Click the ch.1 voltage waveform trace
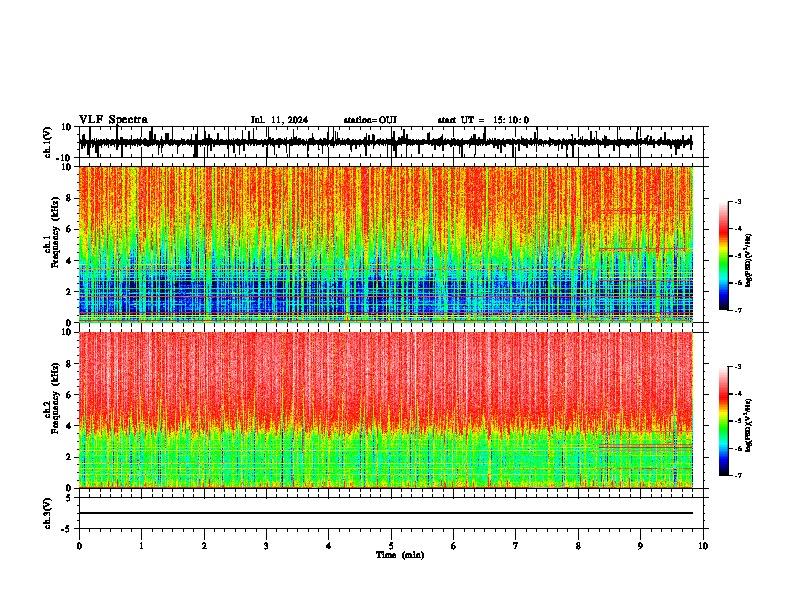 pos(386,142)
